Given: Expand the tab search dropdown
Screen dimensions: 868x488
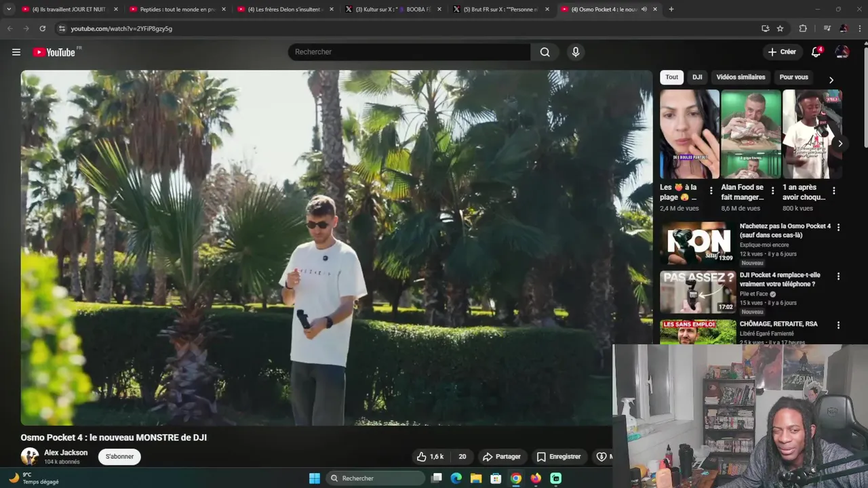Looking at the screenshot, I should coord(8,9).
